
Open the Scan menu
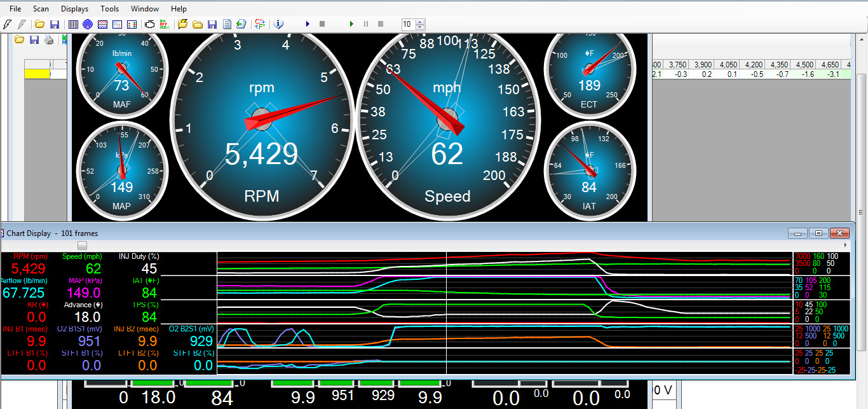tap(41, 9)
